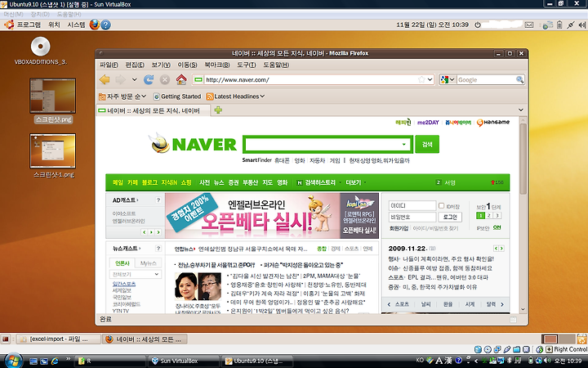
Task: Click 비밀번호 password field
Action: click(412, 217)
